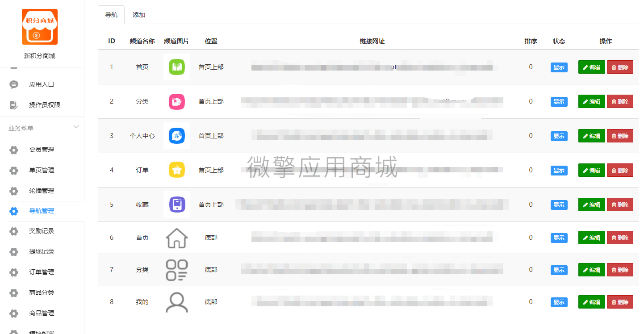
Task: Click gear icon beside 商品分类
Action: tap(14, 293)
